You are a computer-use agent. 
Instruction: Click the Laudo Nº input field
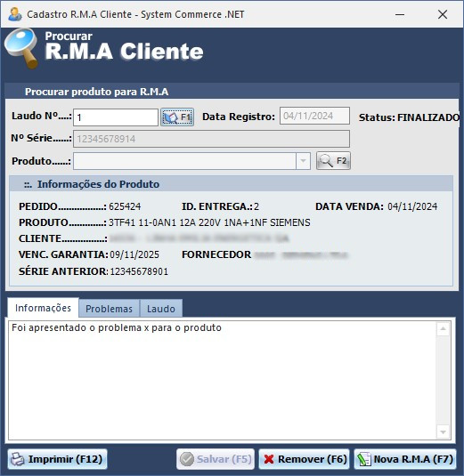pos(116,117)
